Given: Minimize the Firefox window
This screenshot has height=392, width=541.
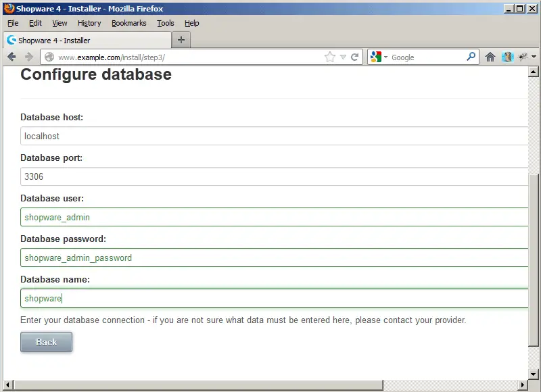Looking at the screenshot, I should [x=508, y=9].
